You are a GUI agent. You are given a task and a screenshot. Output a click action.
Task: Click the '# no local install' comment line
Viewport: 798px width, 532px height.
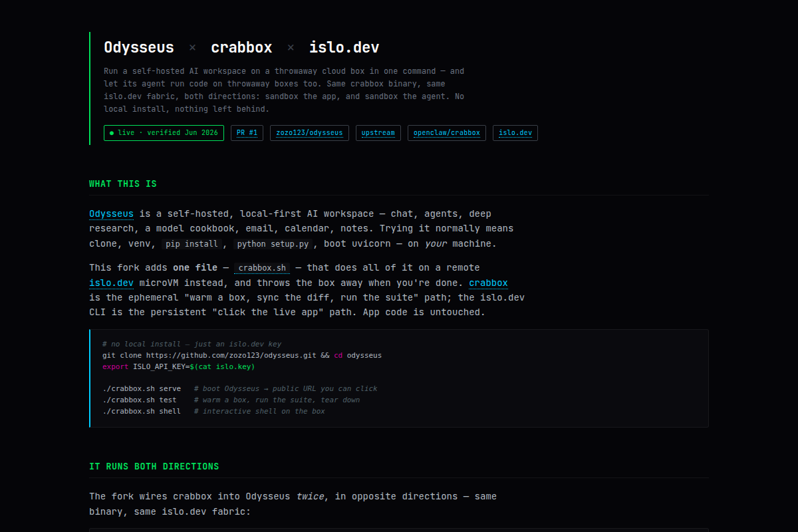(x=192, y=344)
